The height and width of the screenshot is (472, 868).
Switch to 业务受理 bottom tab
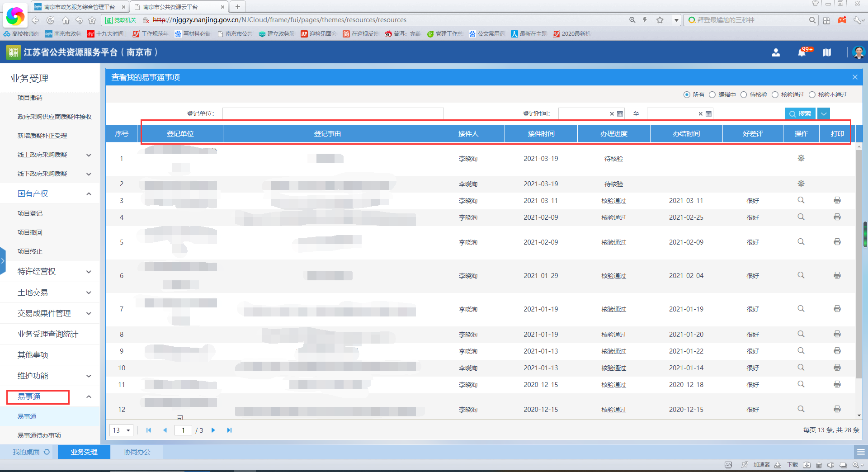[84, 452]
